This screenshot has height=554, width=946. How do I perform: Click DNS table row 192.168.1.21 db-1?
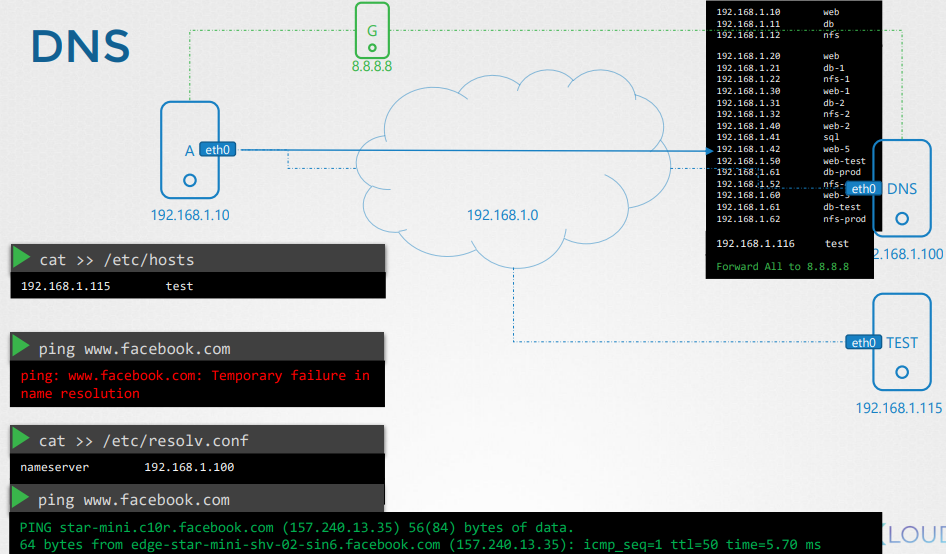pyautogui.click(x=781, y=68)
